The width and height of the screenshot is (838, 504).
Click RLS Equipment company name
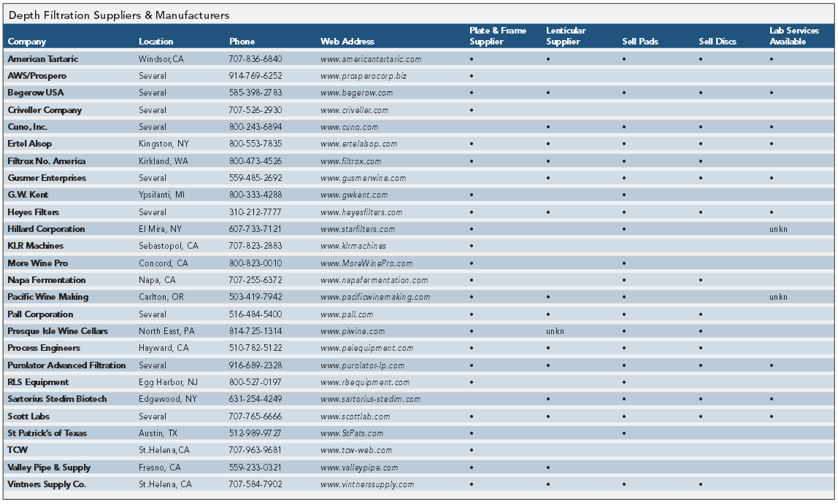pos(38,382)
